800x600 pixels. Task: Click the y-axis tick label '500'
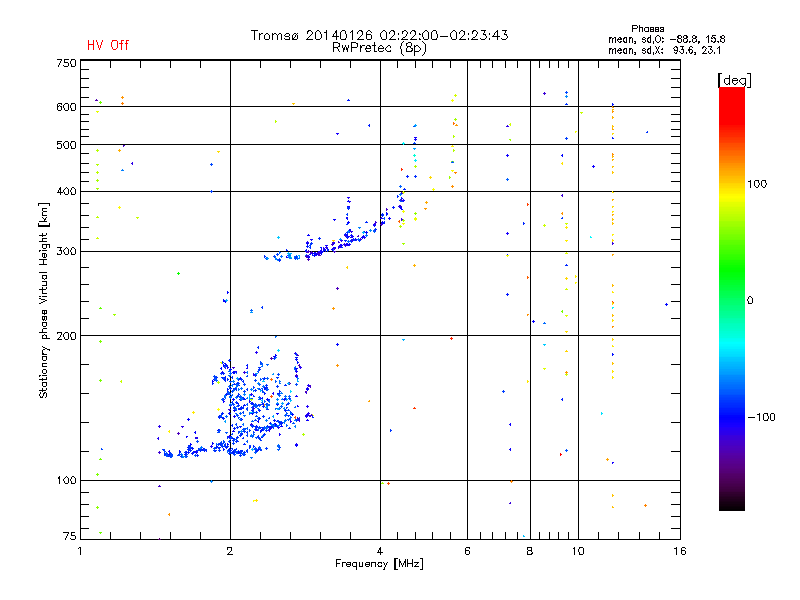tap(66, 145)
